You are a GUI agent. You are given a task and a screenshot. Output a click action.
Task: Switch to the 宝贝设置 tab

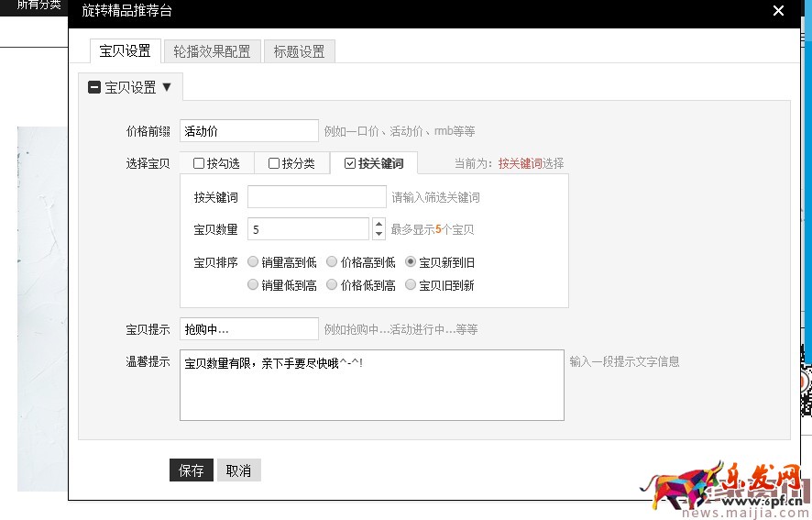pos(125,50)
